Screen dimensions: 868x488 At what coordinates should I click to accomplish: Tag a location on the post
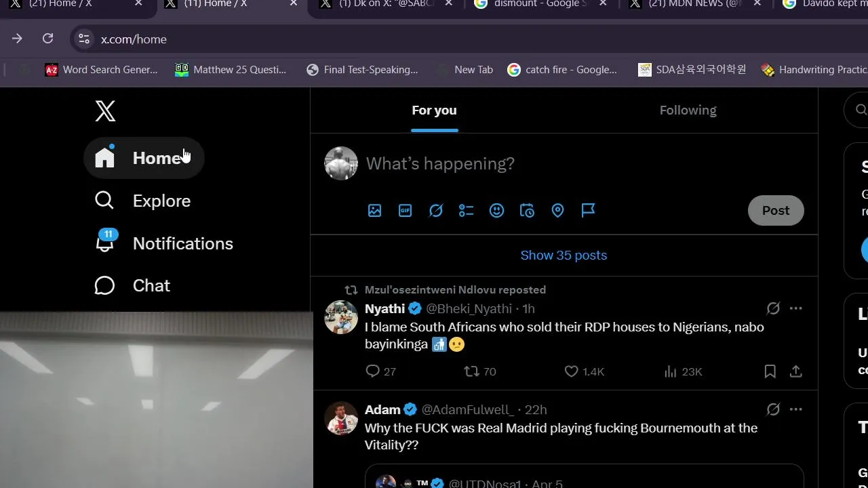(x=558, y=211)
